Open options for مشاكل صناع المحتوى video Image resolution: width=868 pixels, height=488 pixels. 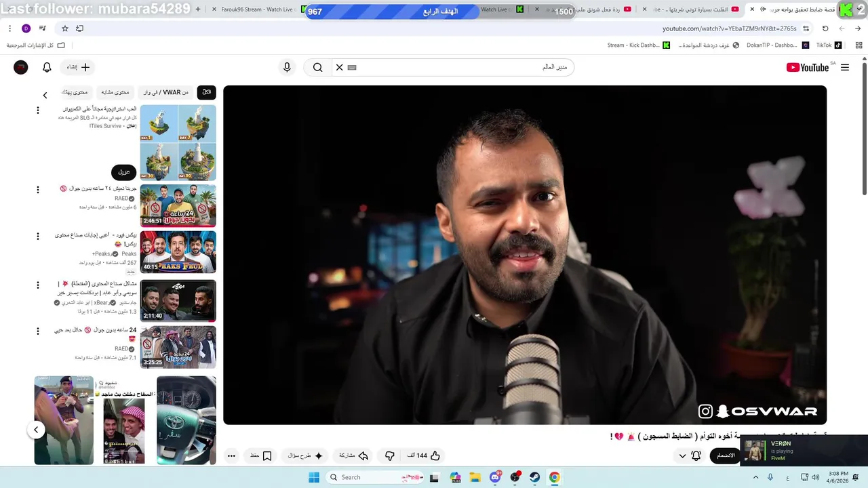tap(37, 285)
